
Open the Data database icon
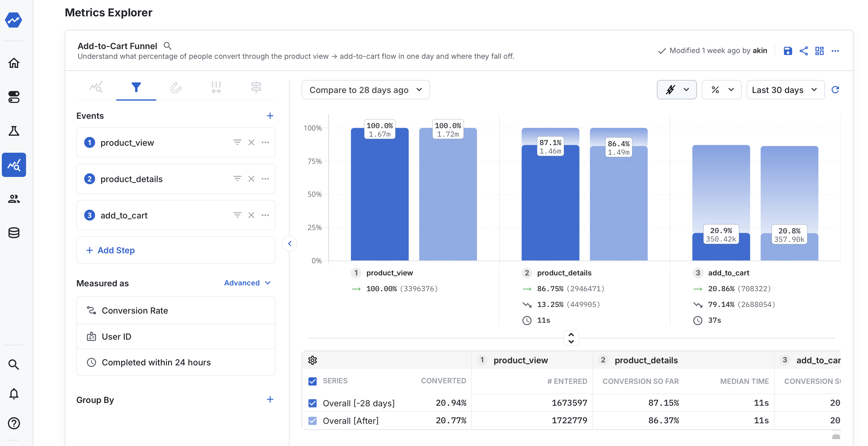[14, 233]
